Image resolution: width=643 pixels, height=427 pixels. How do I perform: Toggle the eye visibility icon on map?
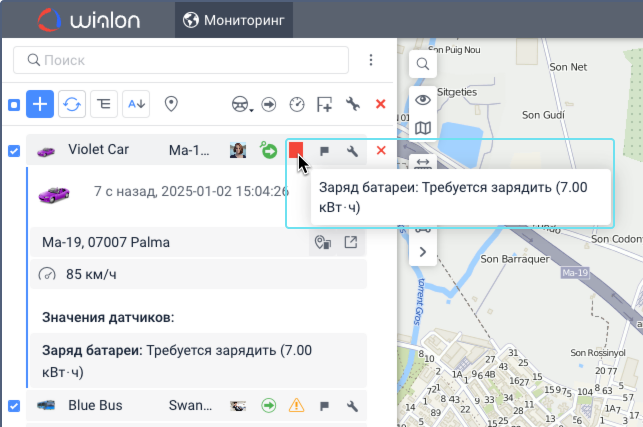pyautogui.click(x=423, y=100)
